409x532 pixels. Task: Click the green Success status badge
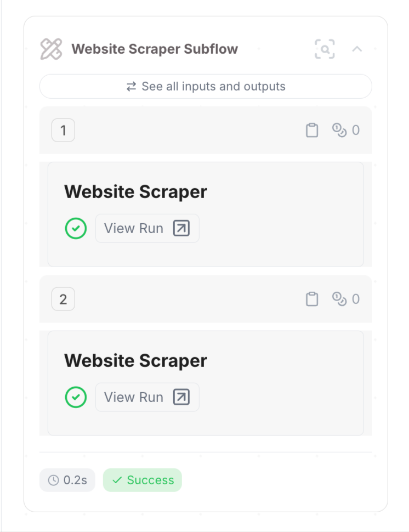(143, 480)
